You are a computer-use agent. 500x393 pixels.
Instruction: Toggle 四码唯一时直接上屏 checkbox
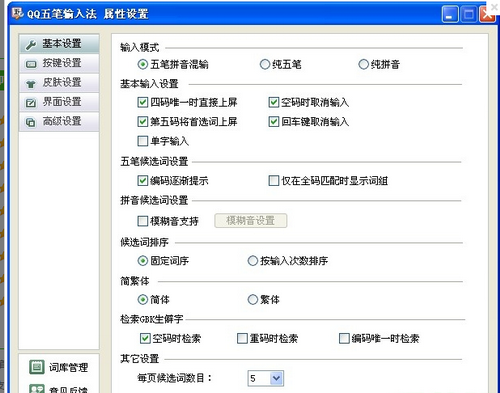[x=143, y=102]
